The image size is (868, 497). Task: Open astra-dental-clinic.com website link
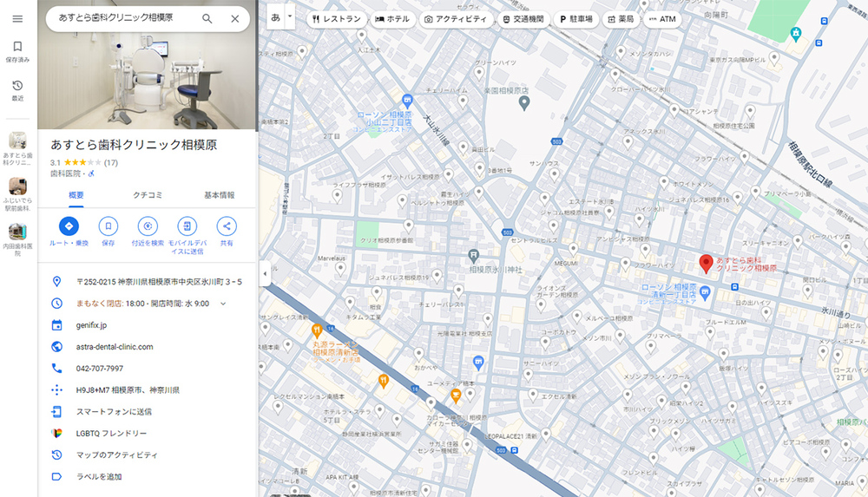[115, 347]
